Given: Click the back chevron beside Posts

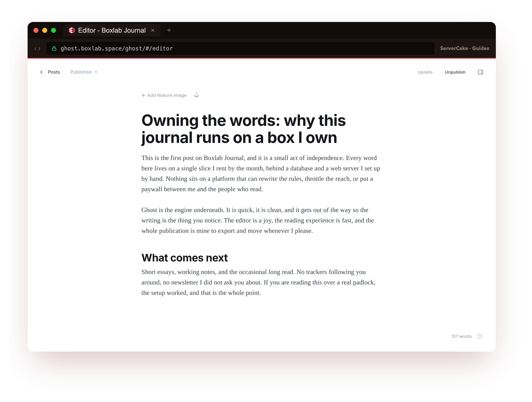Looking at the screenshot, I should click(41, 72).
